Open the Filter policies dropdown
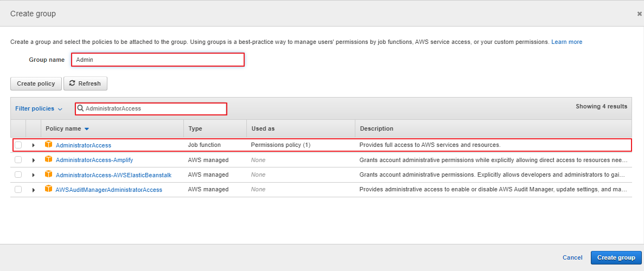Viewport: 644px width, 271px height. point(39,109)
